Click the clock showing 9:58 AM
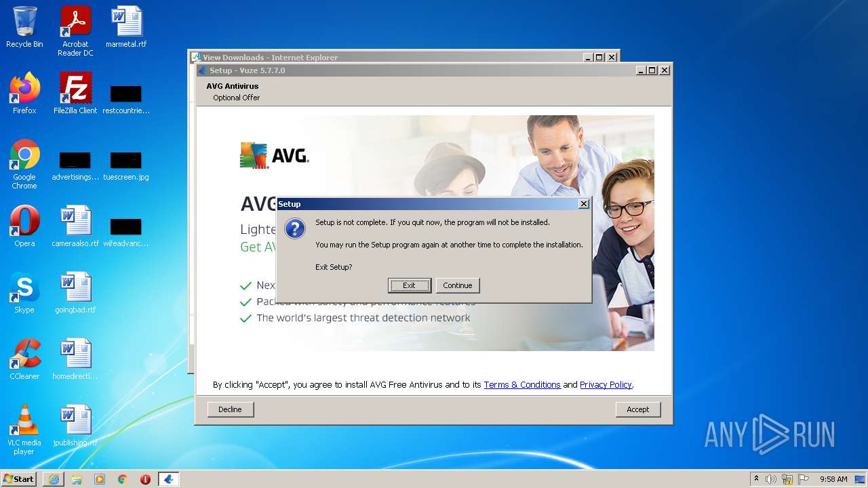The height and width of the screenshot is (488, 868). [833, 479]
